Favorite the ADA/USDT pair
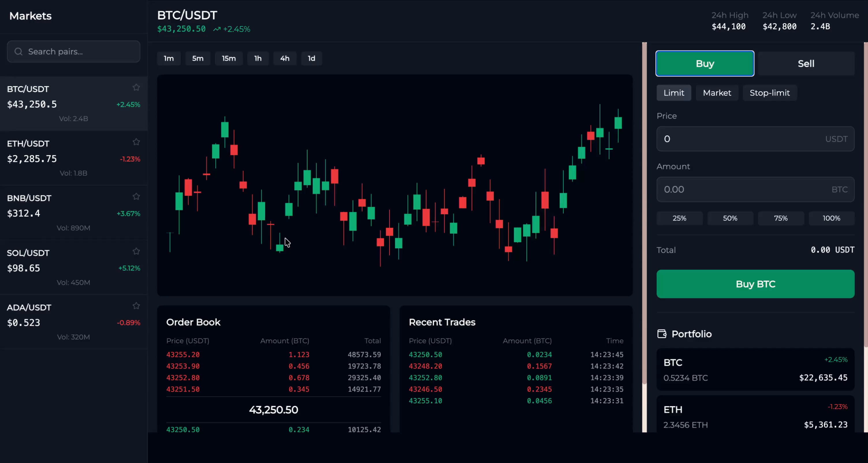Image resolution: width=868 pixels, height=463 pixels. [x=136, y=306]
